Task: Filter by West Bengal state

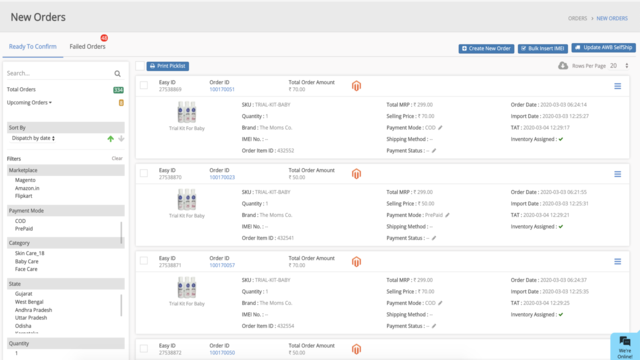Action: click(x=29, y=302)
